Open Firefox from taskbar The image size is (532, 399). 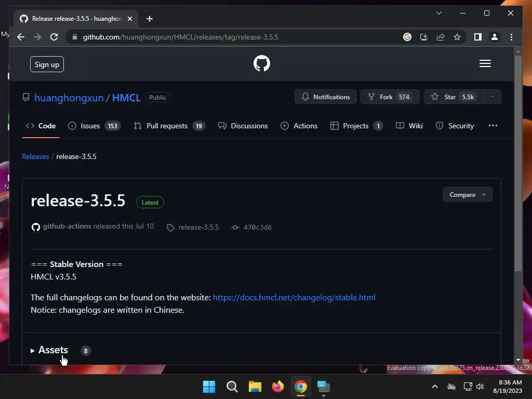coord(278,387)
